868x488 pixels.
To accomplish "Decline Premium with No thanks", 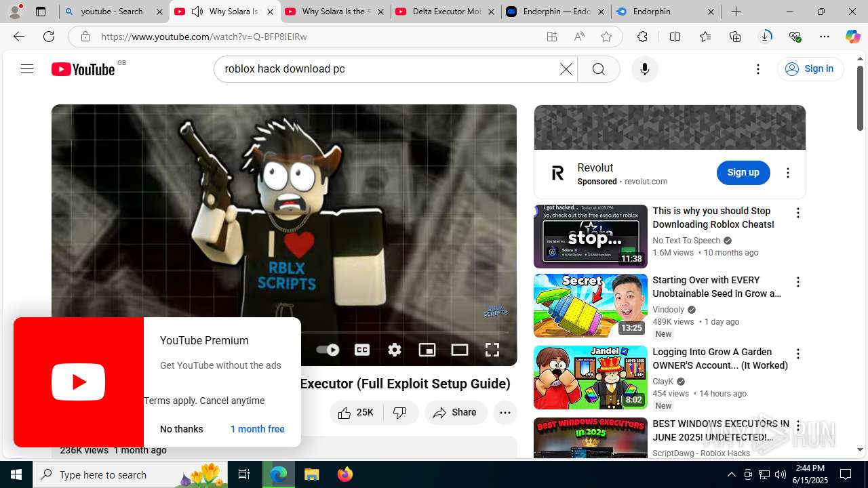I will (182, 429).
